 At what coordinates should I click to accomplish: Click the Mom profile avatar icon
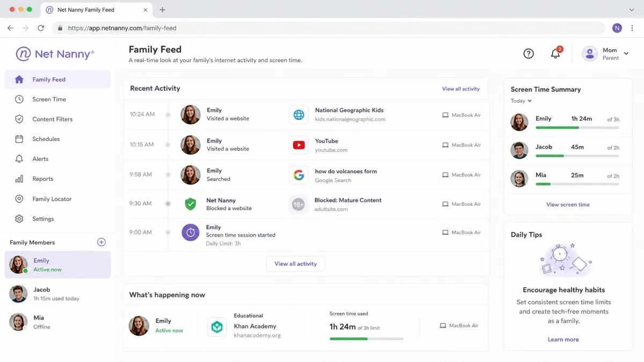pos(590,54)
